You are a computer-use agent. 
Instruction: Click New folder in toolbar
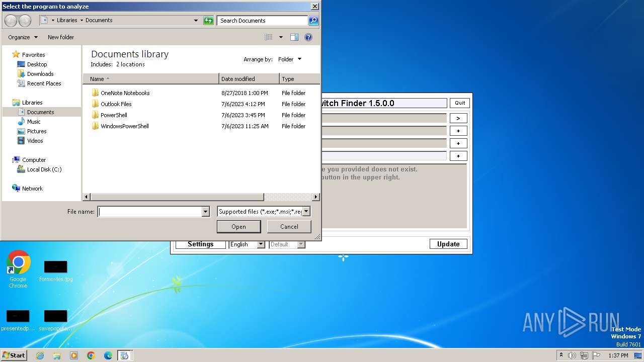click(61, 37)
